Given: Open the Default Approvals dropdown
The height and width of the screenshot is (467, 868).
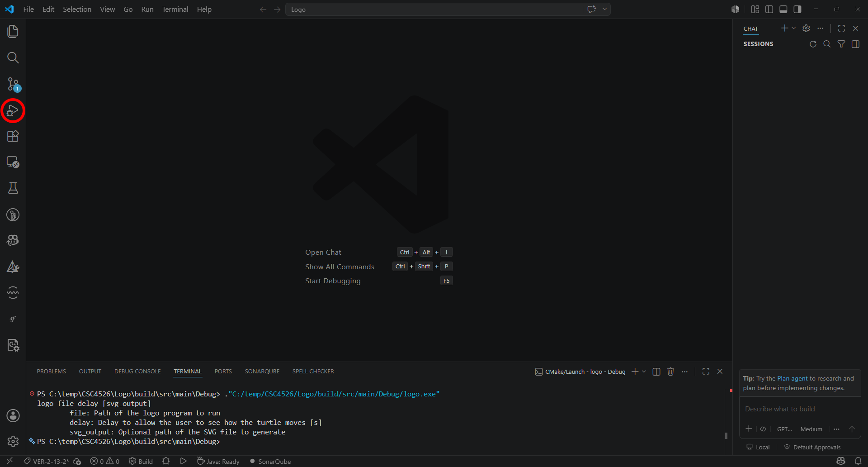Looking at the screenshot, I should tap(812, 447).
